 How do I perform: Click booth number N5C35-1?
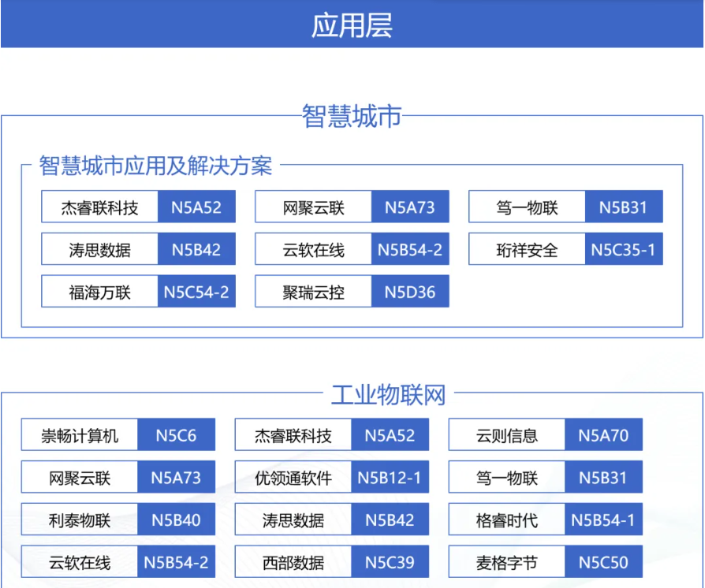623,251
